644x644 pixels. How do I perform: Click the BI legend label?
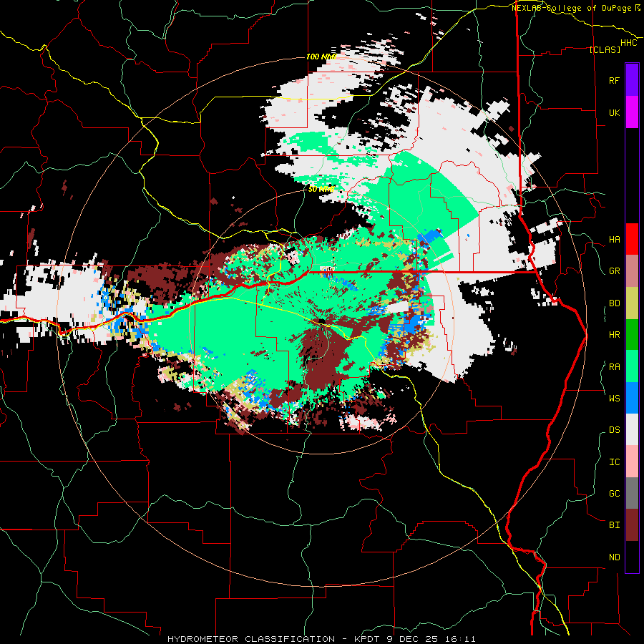pyautogui.click(x=614, y=525)
